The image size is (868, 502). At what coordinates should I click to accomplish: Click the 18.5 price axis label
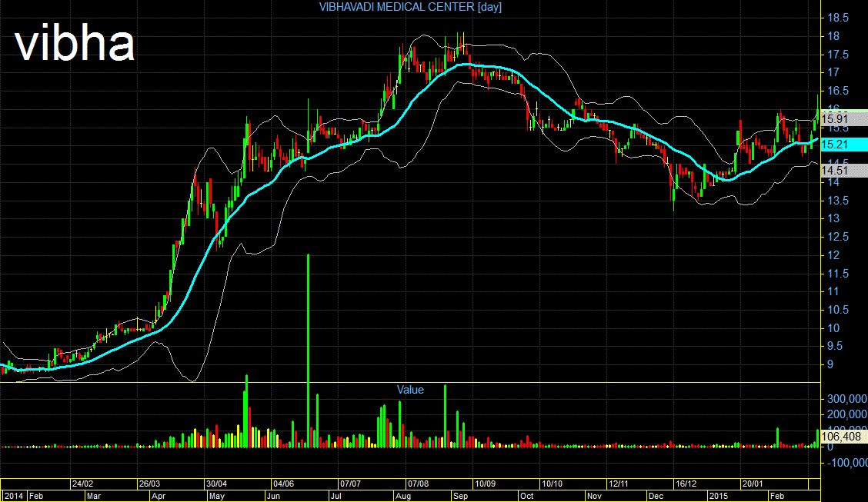pos(837,18)
